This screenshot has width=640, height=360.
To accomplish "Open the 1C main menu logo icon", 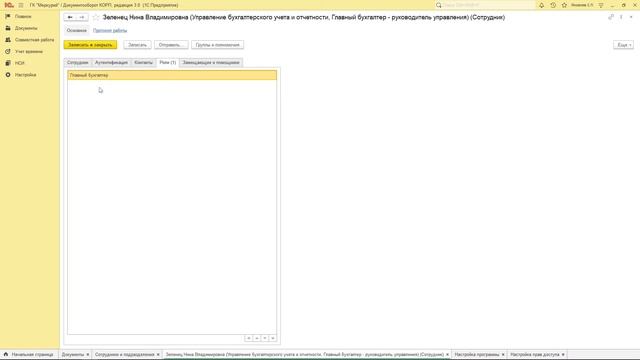I will point(9,5).
